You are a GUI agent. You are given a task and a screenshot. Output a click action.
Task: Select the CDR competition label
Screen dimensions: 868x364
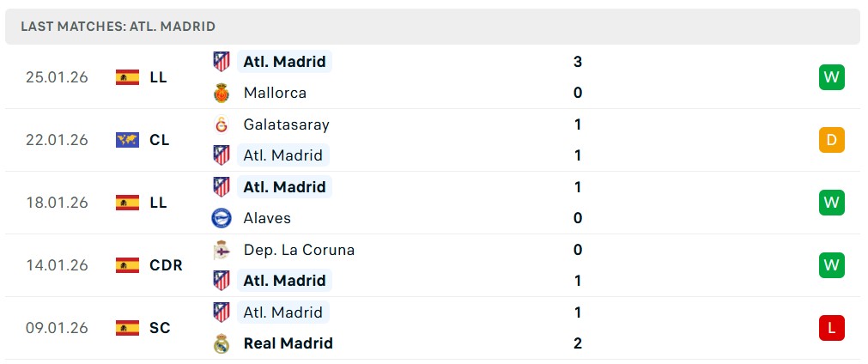click(166, 265)
